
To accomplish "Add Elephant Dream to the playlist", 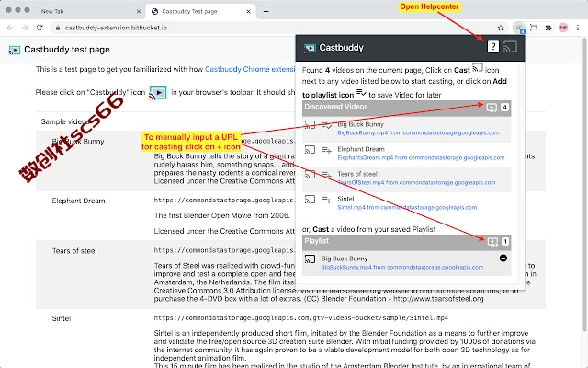I will 326,150.
